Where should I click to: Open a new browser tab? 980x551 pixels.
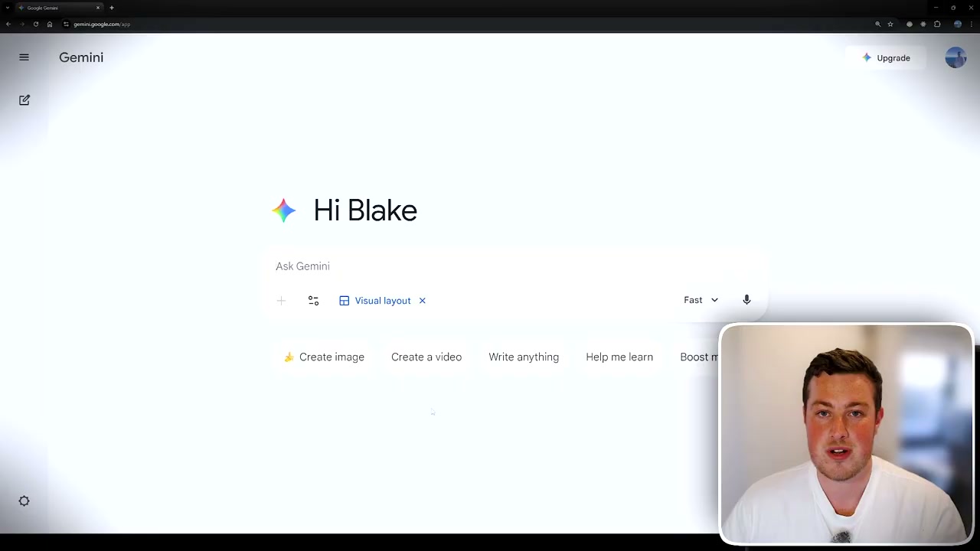pos(112,8)
